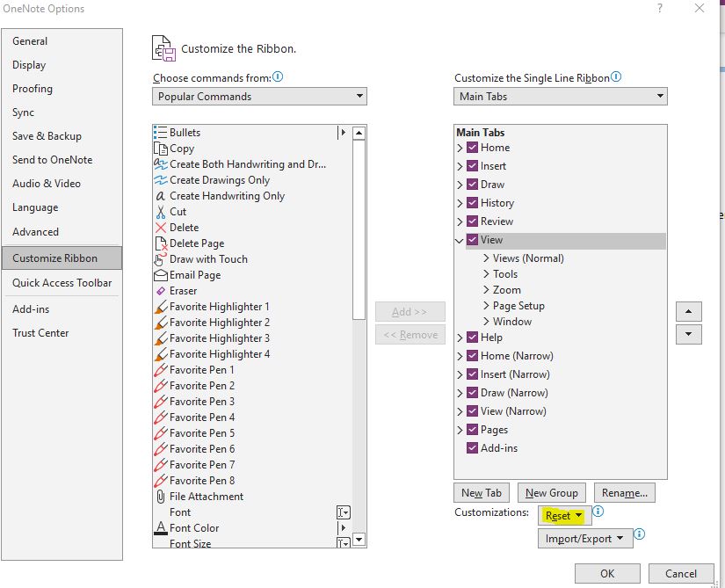Disable the Review tab checkbox

click(x=472, y=221)
